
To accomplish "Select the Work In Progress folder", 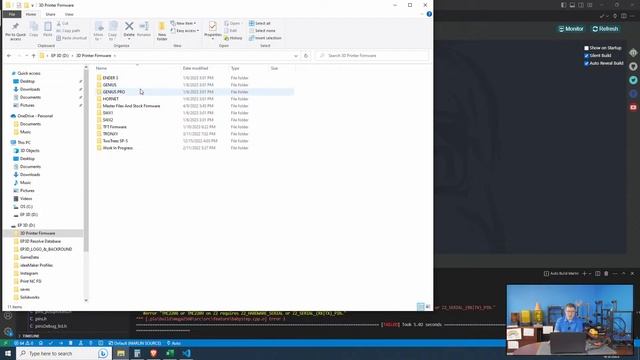I will [118, 148].
